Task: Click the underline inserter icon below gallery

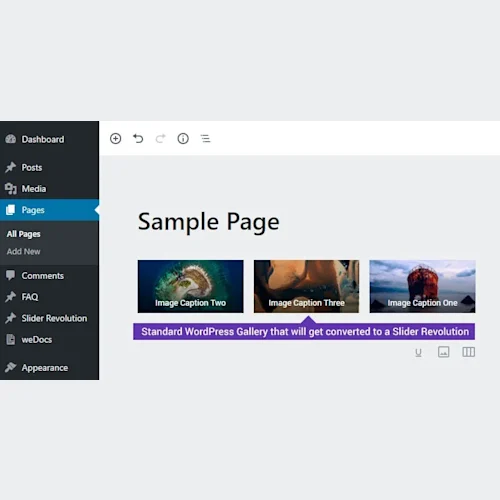Action: [x=418, y=352]
